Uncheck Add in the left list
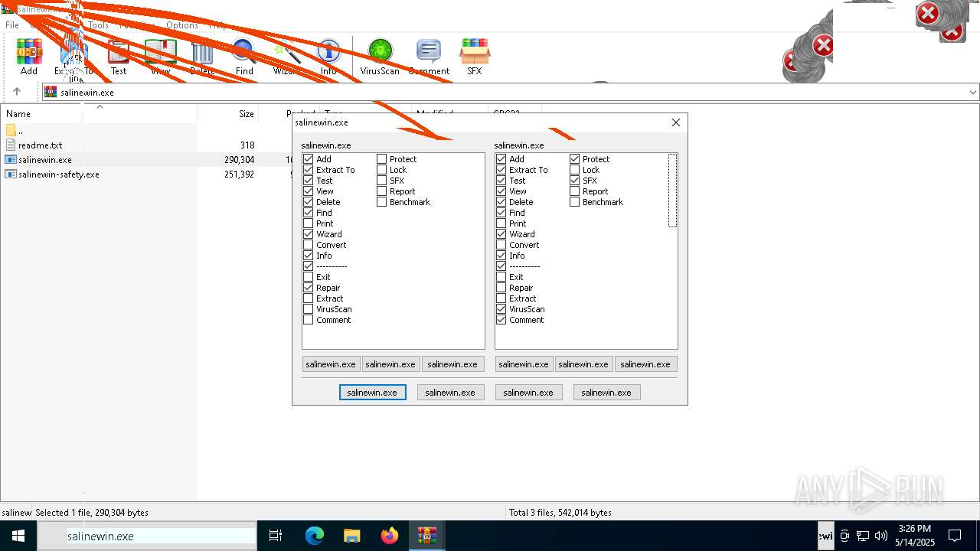The height and width of the screenshot is (551, 980). [x=309, y=159]
